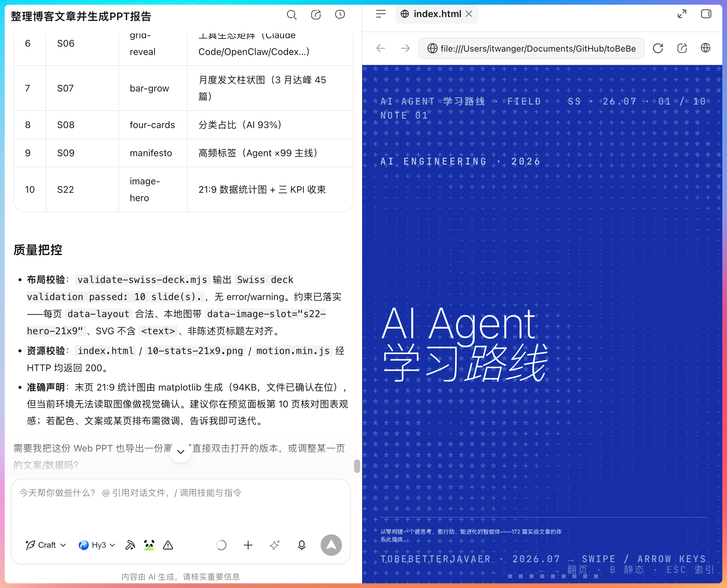The height and width of the screenshot is (588, 727).
Task: Click the bold label 准确声明
Action: (x=46, y=387)
